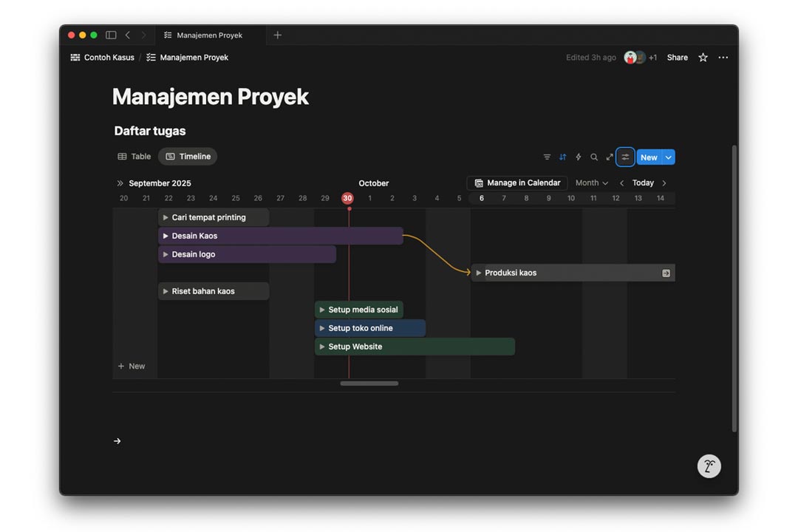
Task: Open the three-dots page menu
Action: 723,58
